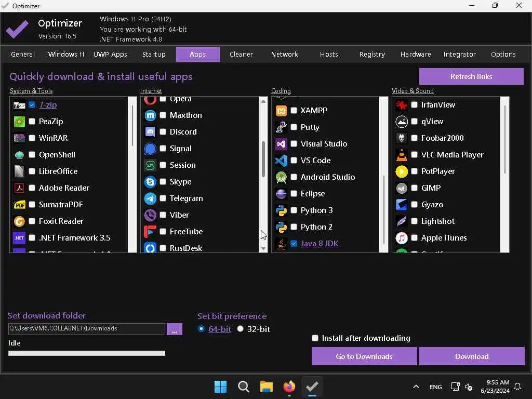
Task: Click the Viber icon
Action: (150, 215)
